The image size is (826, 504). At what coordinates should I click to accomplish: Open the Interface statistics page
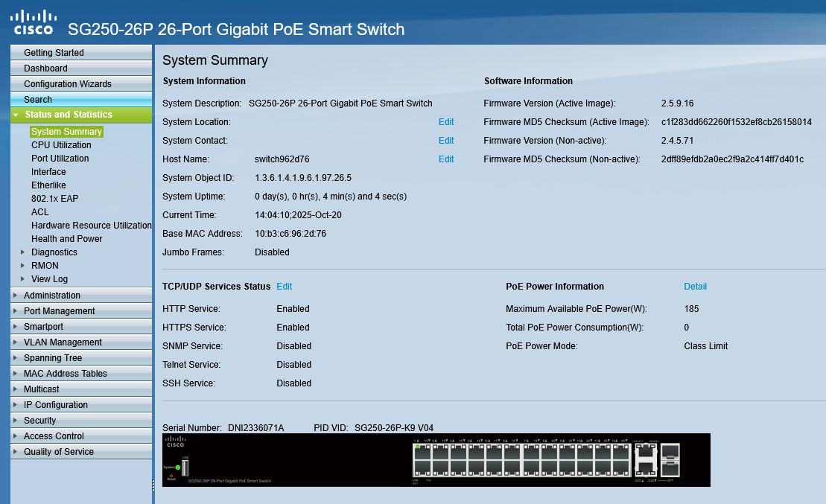click(48, 172)
